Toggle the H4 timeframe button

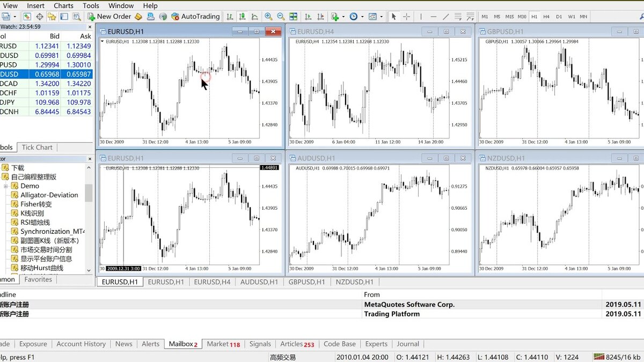coord(546,17)
